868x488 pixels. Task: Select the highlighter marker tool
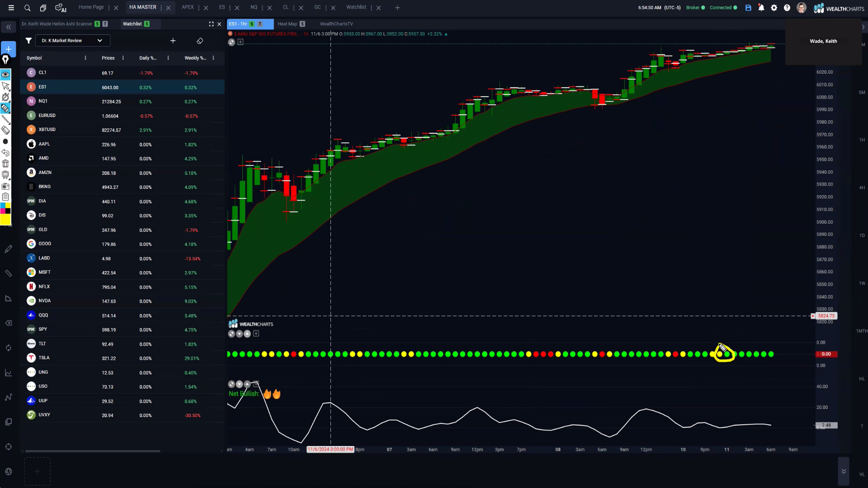click(5, 108)
